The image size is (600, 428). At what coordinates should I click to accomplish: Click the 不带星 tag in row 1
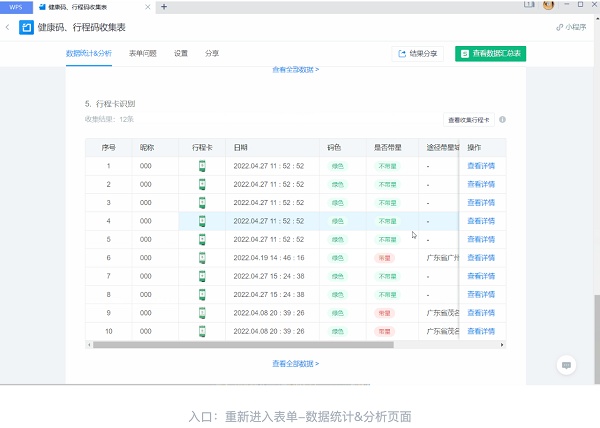387,166
